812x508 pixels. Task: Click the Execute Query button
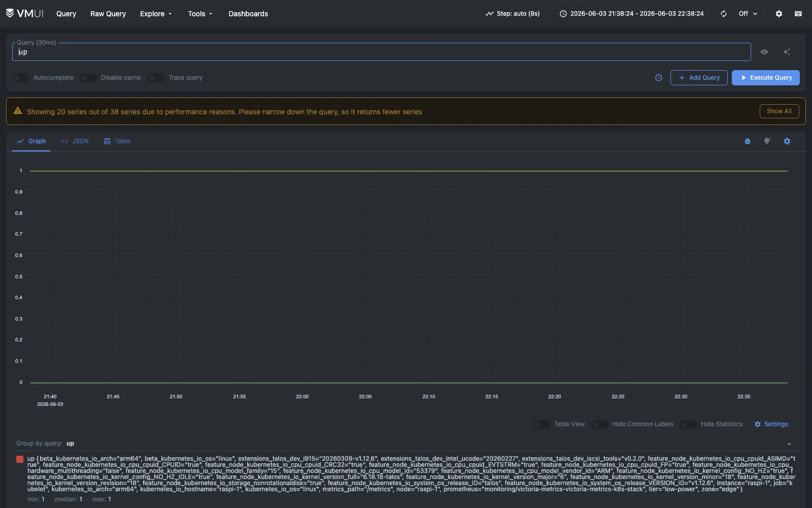click(x=766, y=78)
